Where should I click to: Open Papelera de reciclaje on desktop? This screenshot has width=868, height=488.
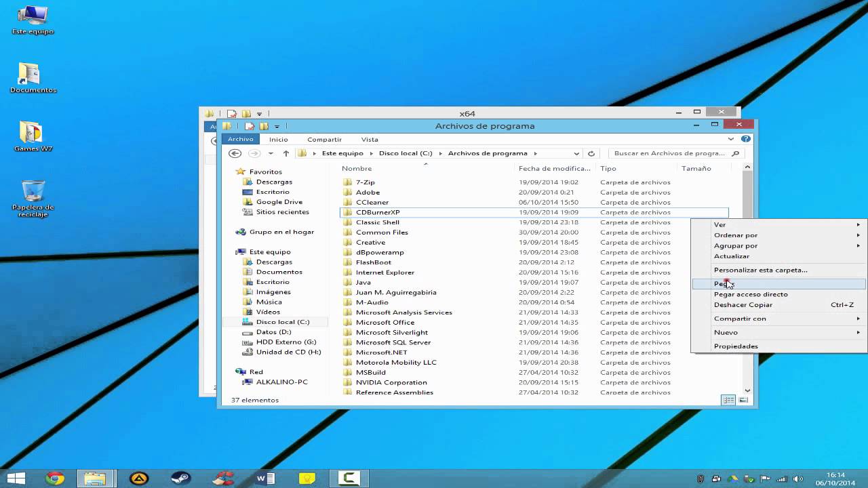[33, 199]
